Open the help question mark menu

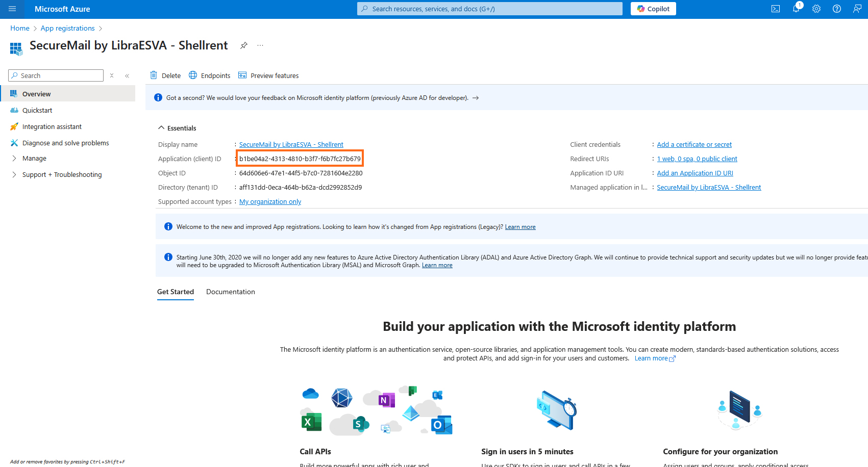pyautogui.click(x=837, y=9)
